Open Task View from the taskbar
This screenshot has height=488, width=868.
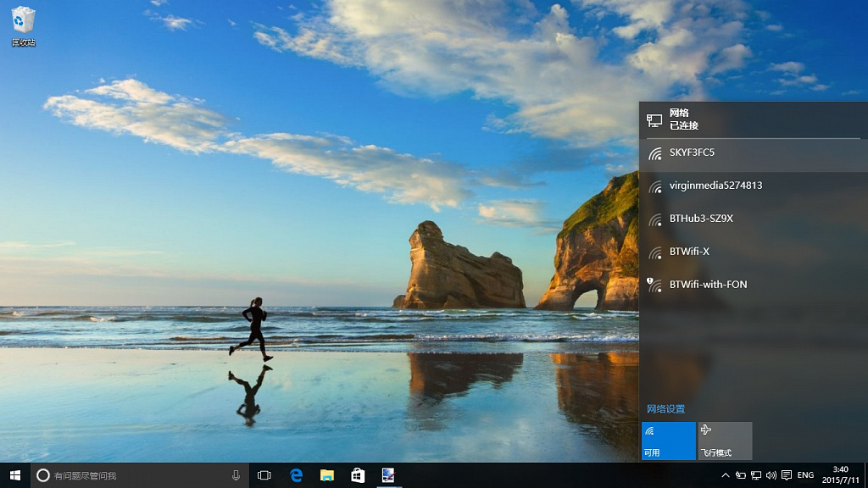(x=264, y=475)
